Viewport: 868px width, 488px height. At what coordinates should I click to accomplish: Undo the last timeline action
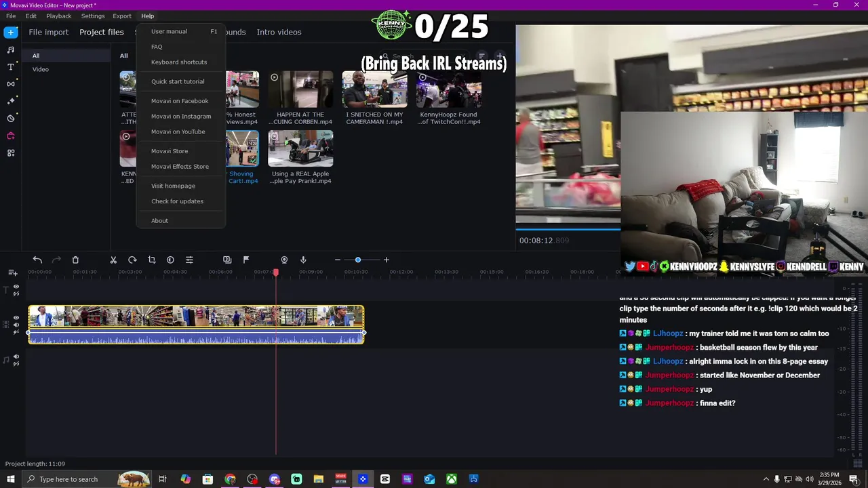pos(37,260)
